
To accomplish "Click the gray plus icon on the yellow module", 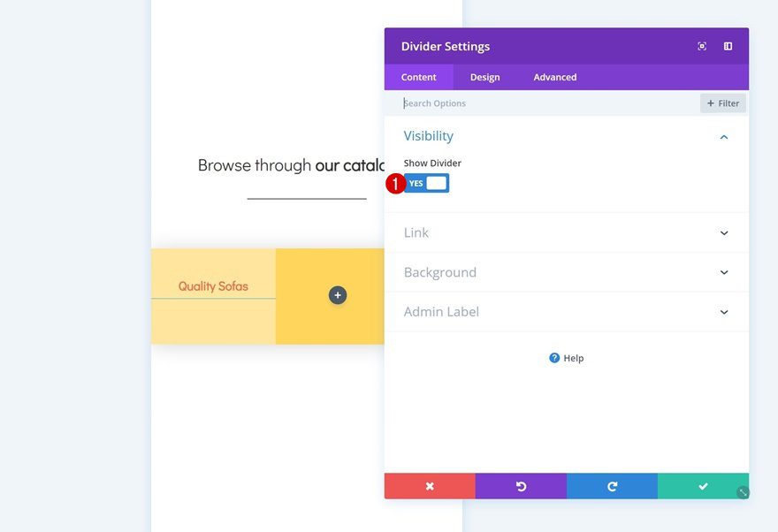I will pos(337,294).
